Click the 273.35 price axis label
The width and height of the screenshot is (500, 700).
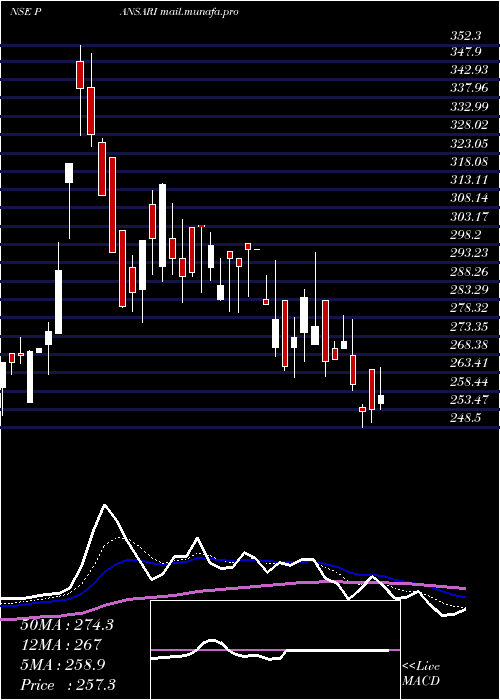tap(469, 326)
